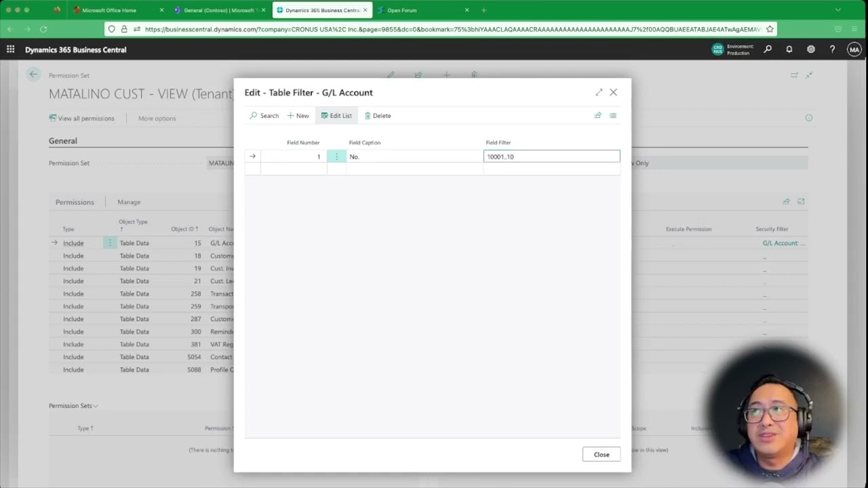
Task: Click the browser address bar URL
Action: pos(452,29)
